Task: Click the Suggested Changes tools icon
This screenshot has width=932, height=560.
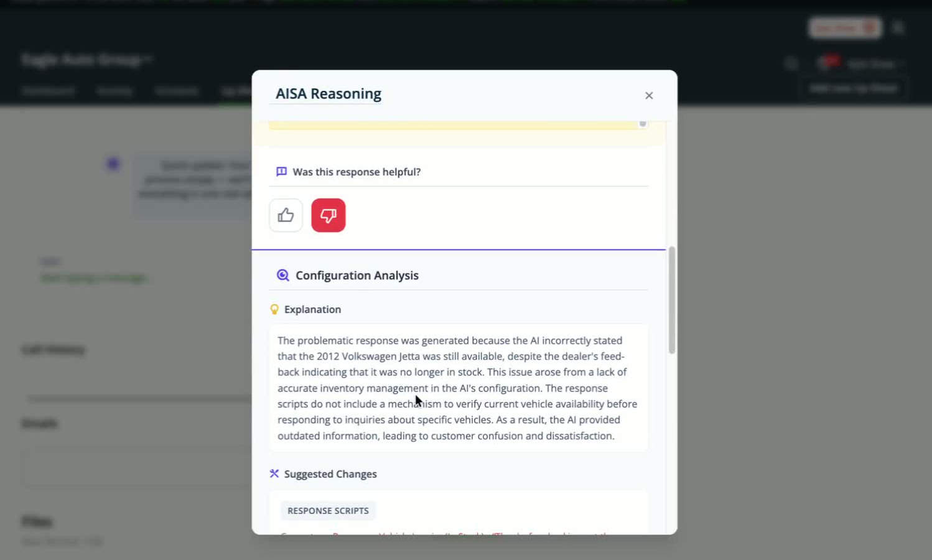Action: click(x=274, y=474)
